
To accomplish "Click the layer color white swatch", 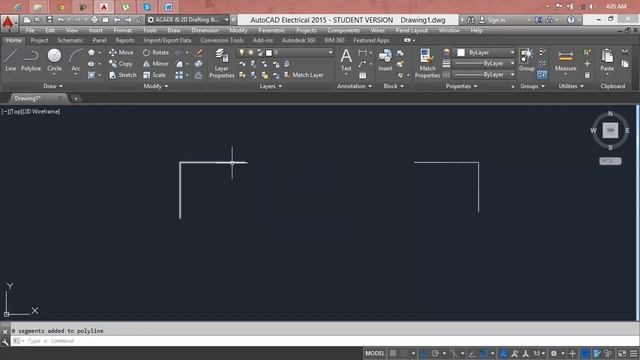I will 269,53.
